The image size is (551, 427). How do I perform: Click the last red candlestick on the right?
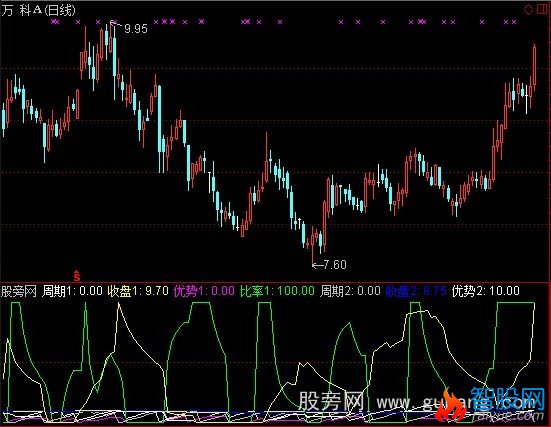534,67
